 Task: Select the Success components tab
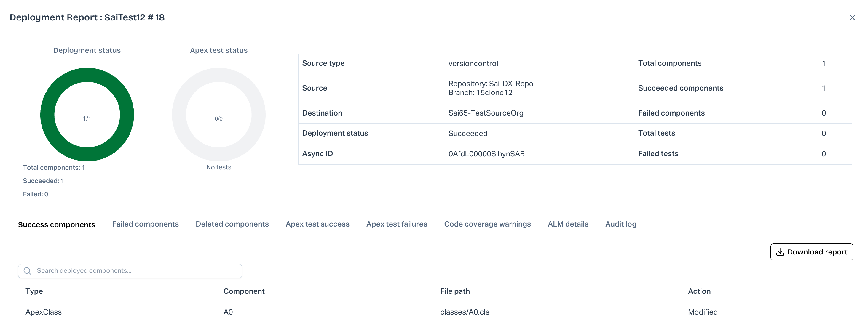click(57, 225)
